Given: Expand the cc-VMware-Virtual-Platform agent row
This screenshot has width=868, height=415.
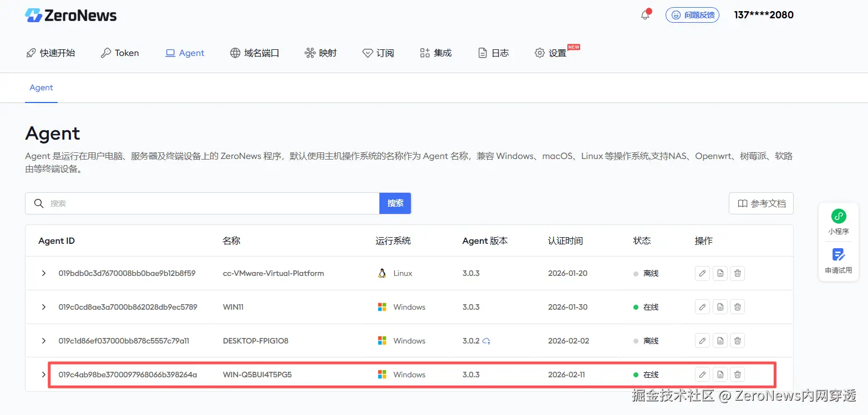Looking at the screenshot, I should click(x=44, y=273).
